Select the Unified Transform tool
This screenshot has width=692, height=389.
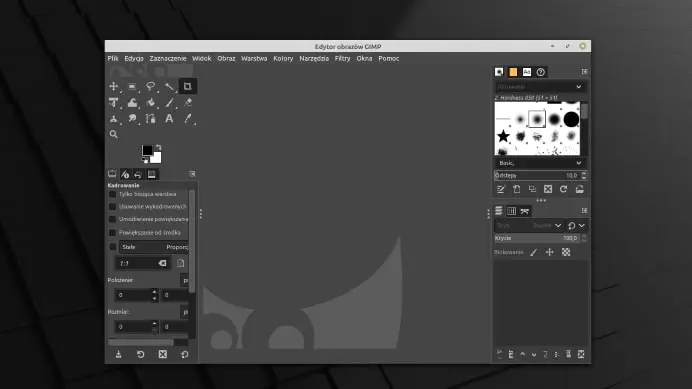click(113, 103)
